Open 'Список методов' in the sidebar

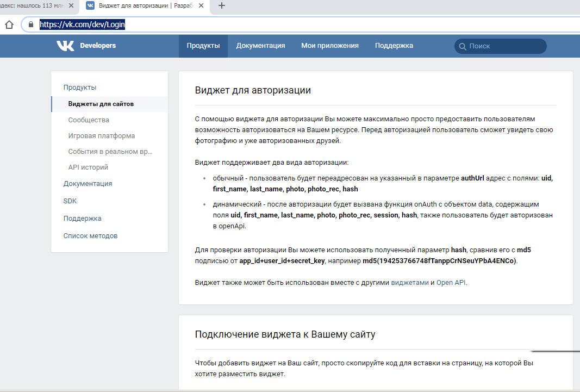click(90, 235)
